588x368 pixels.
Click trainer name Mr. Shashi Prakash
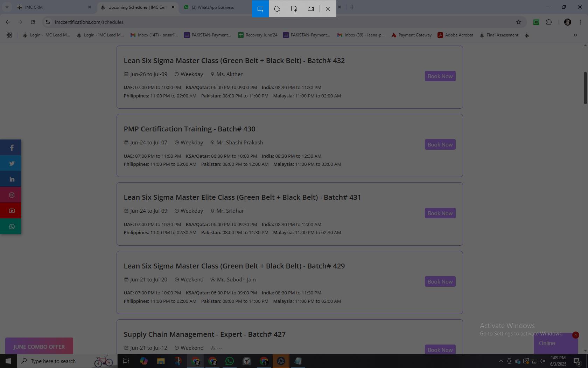pos(240,143)
